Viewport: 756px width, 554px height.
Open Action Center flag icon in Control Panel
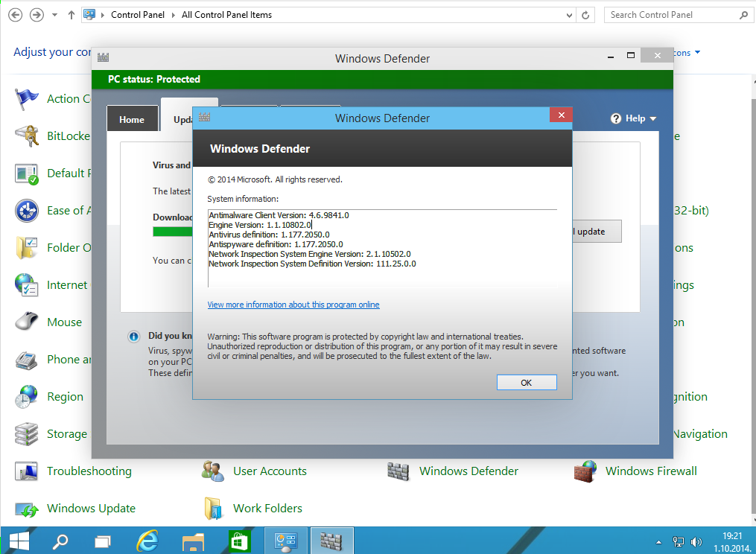coord(26,99)
